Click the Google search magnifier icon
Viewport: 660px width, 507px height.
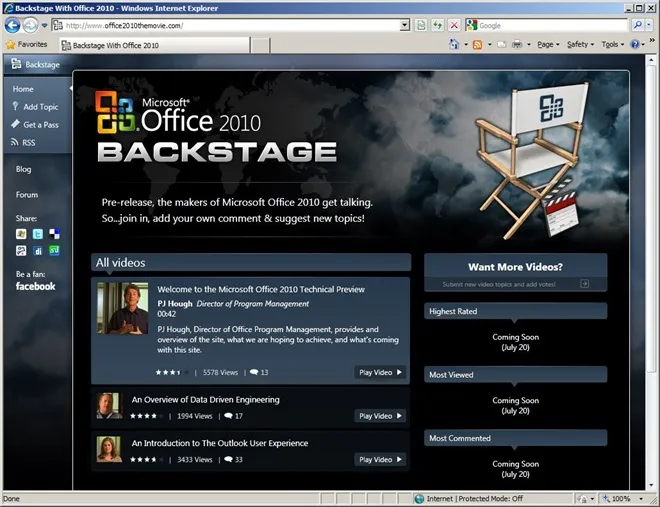[637, 25]
